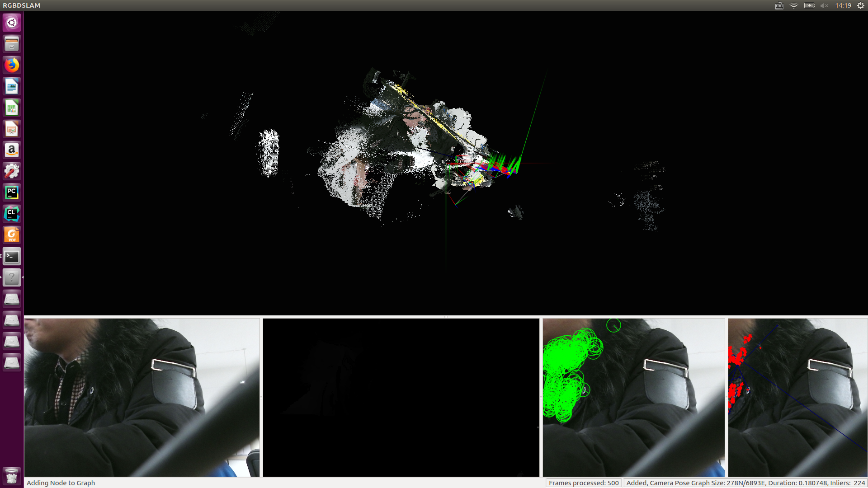
Task: Click the red feature-flow image panel
Action: (797, 397)
